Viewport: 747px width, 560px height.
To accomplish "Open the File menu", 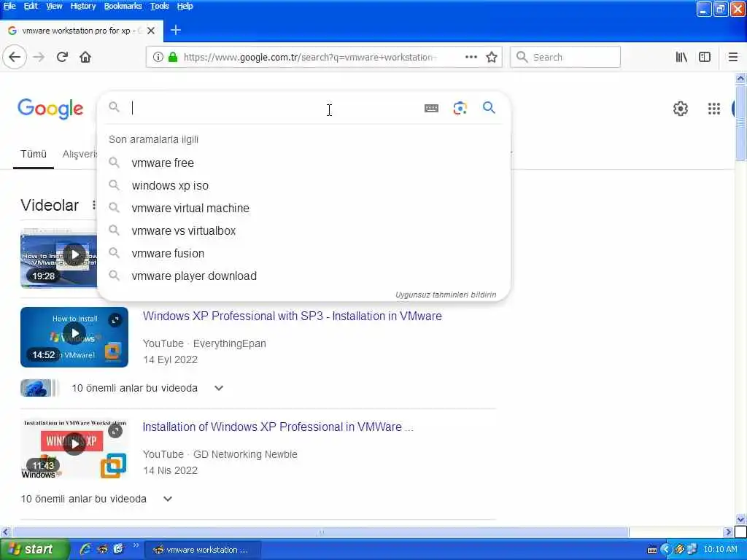I will click(9, 6).
